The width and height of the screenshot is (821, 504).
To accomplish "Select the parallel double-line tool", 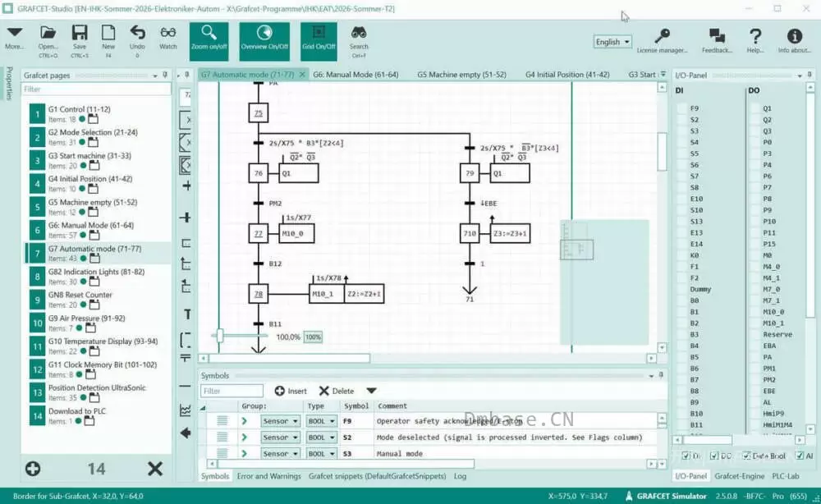I will coord(186,358).
